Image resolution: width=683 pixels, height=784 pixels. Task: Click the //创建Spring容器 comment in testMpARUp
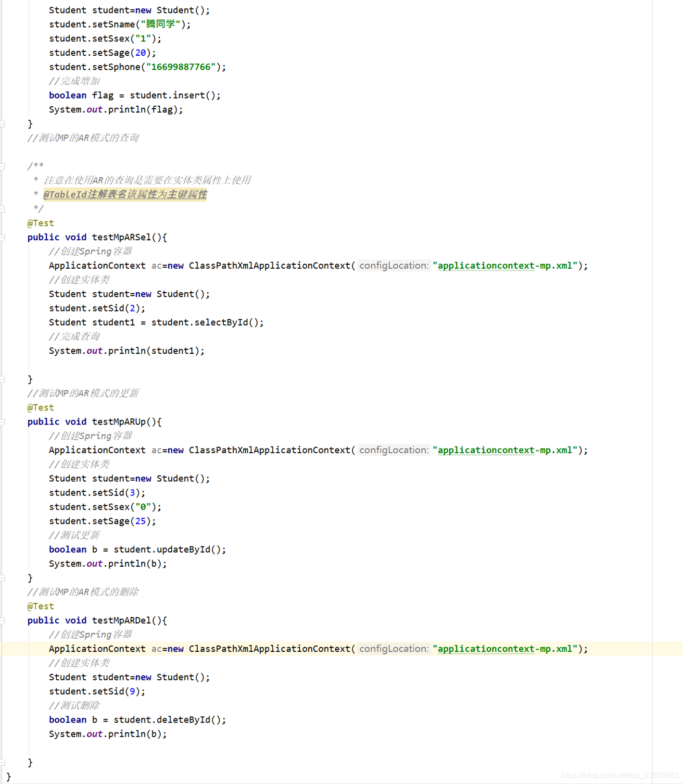pos(90,436)
